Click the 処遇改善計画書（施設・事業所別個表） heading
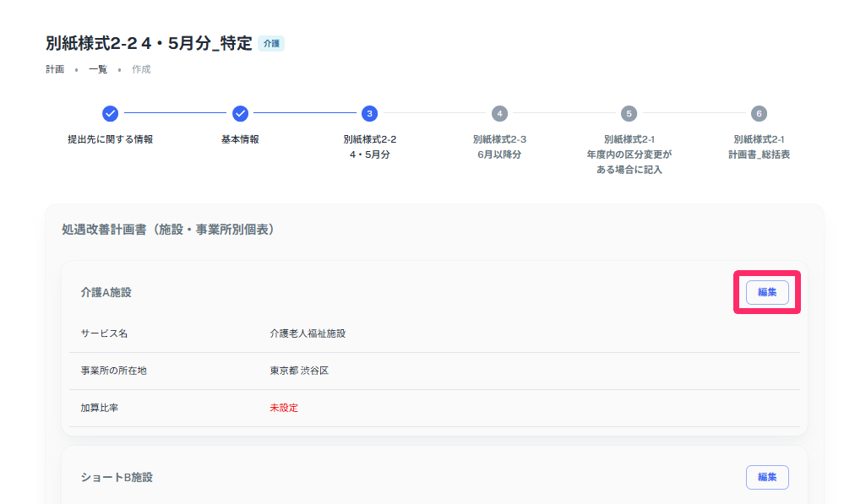The image size is (844, 504). (168, 230)
